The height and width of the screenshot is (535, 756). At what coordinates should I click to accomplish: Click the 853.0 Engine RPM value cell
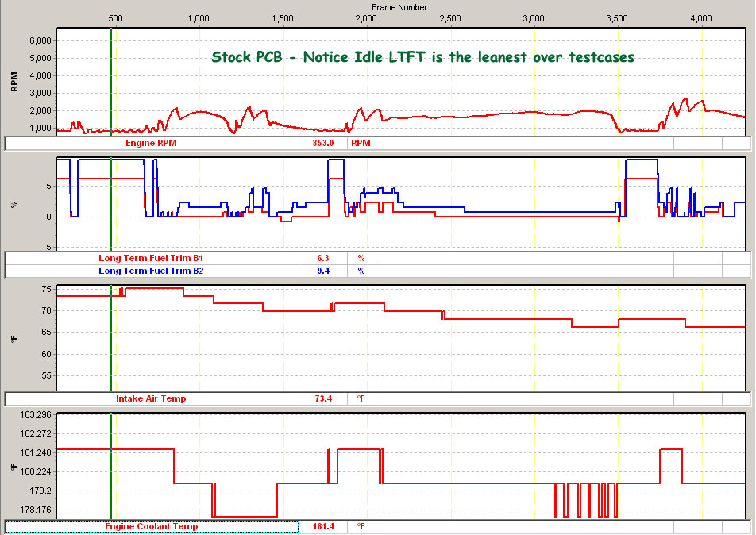[323, 144]
